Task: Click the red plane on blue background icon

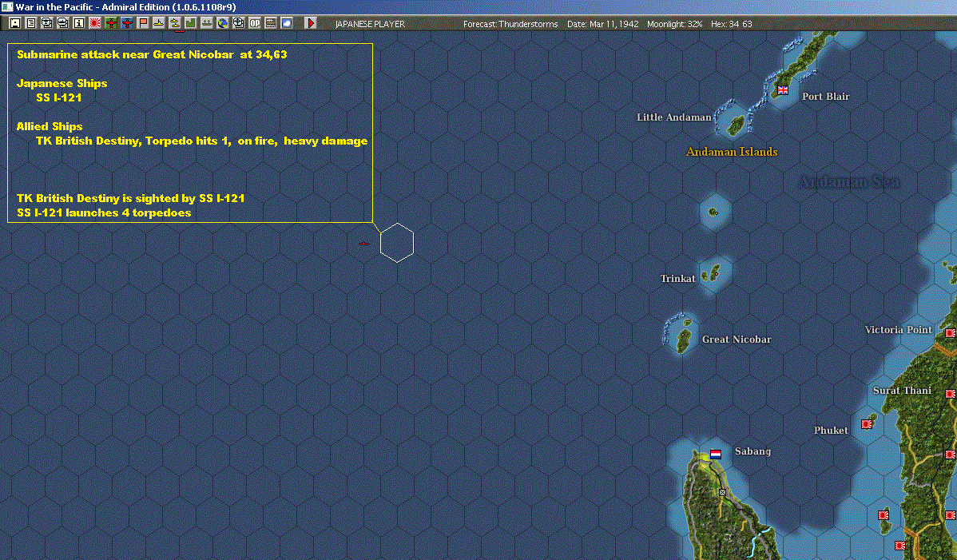Action: (x=127, y=23)
